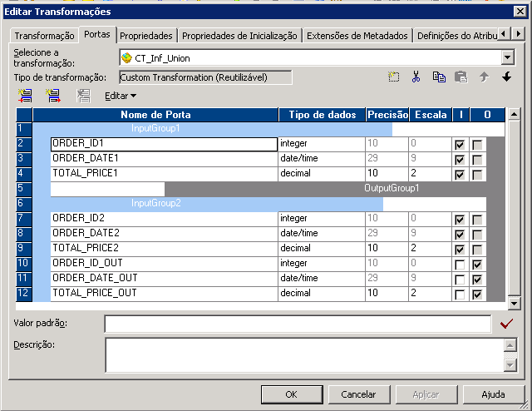Click the cut scissors icon
Screen dimensions: 532x411
tap(416, 77)
